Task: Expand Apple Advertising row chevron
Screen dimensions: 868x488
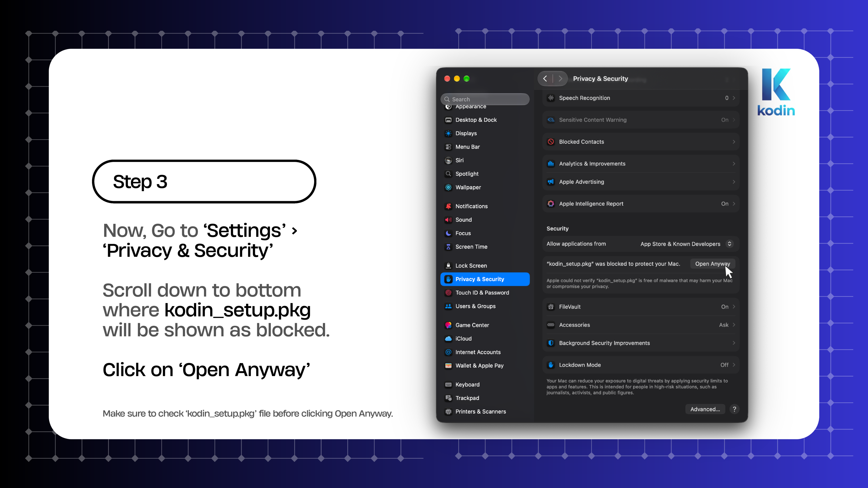Action: 733,182
